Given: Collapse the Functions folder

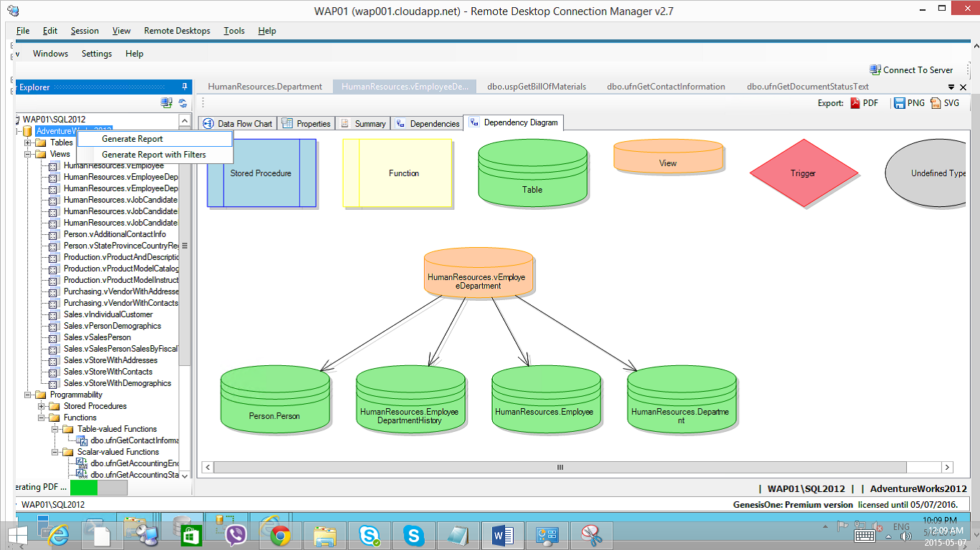Looking at the screenshot, I should (x=42, y=418).
